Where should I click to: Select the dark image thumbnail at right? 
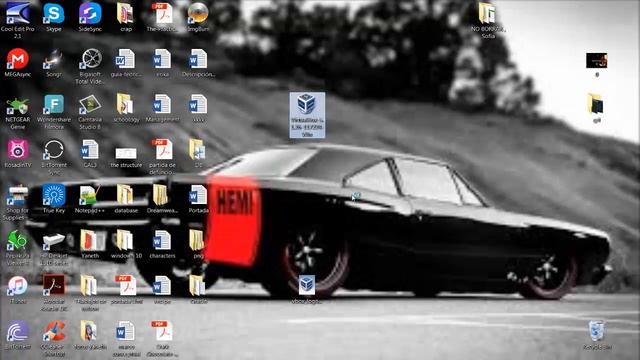597,64
